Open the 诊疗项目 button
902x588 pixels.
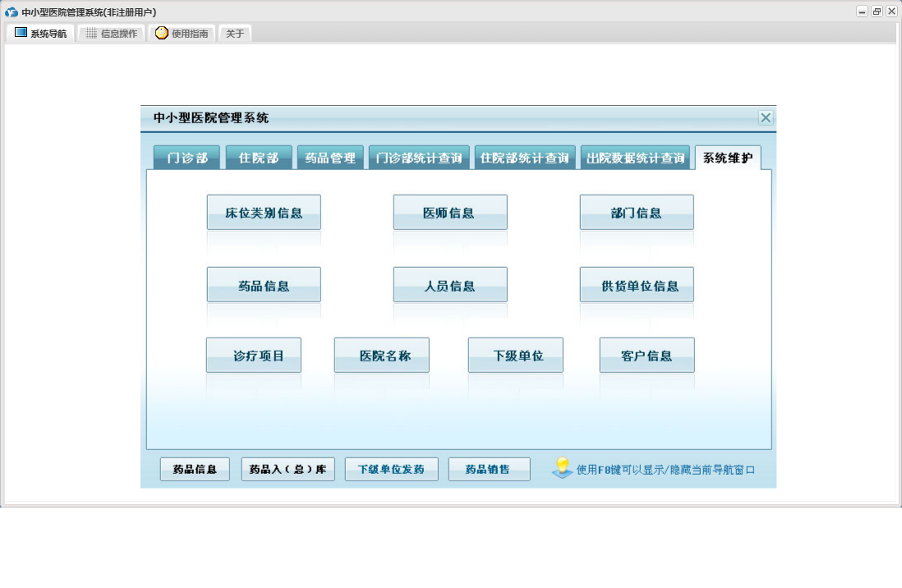253,356
